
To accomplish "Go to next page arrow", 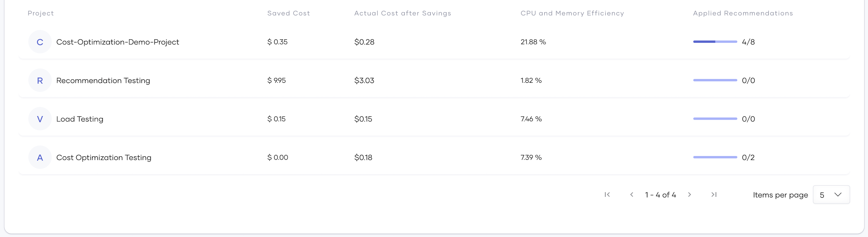I will click(689, 194).
